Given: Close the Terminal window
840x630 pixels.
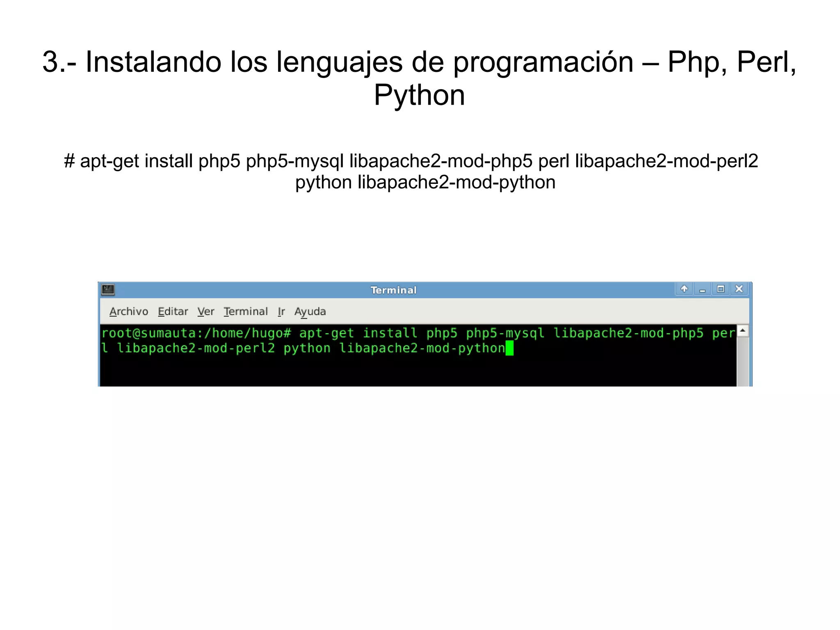Looking at the screenshot, I should (739, 289).
